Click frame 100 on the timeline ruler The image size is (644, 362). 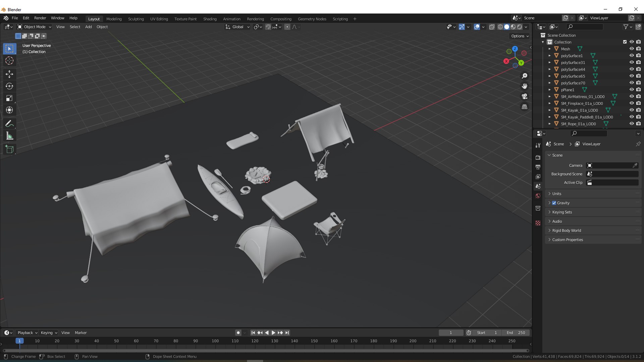(x=215, y=341)
